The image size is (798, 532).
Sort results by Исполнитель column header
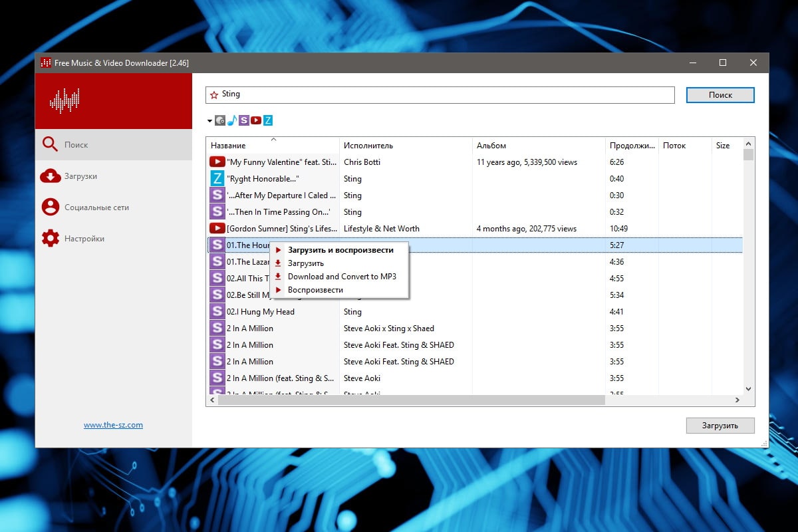pos(368,146)
